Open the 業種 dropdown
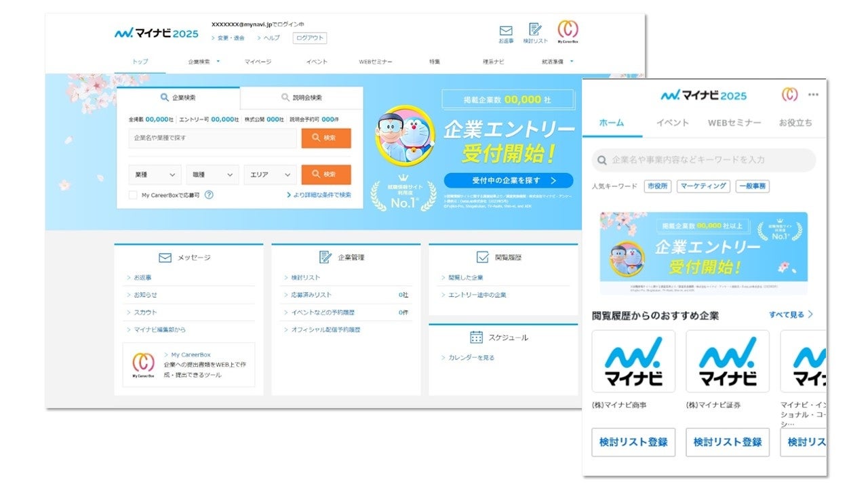 pyautogui.click(x=155, y=175)
